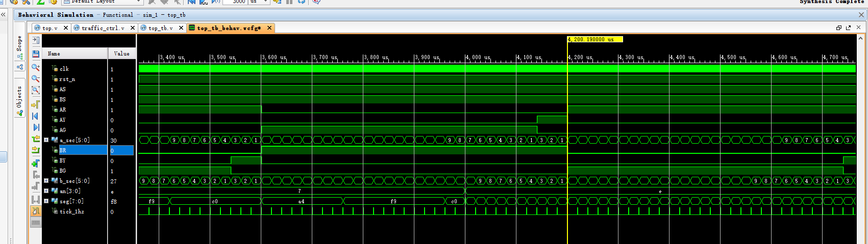Screen dimensions: 868x244
Task: Click the 4,000 us ruler tick label
Action: point(478,58)
